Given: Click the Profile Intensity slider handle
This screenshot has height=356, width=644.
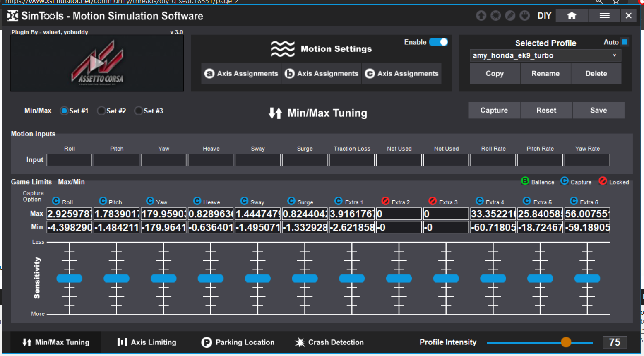Looking at the screenshot, I should point(566,342).
